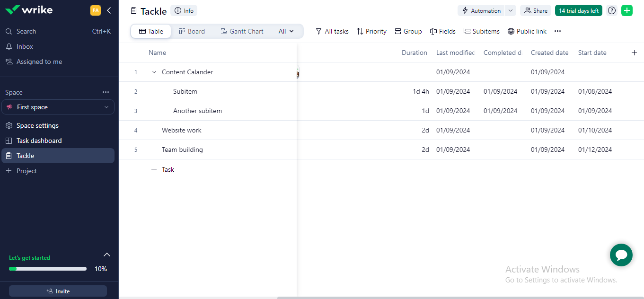Collapse the left sidebar with the chevron
Image resolution: width=644 pixels, height=299 pixels.
(109, 9)
